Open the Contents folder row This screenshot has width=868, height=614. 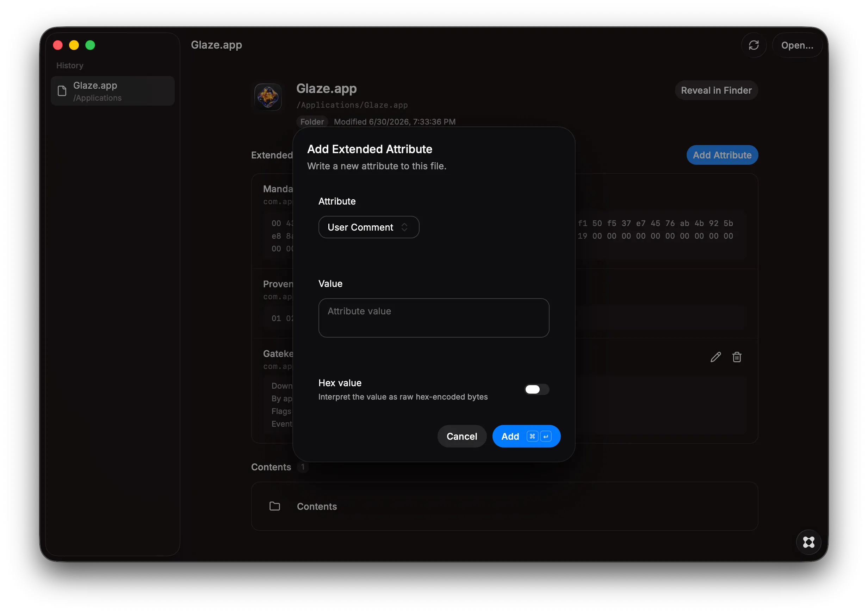pyautogui.click(x=504, y=507)
